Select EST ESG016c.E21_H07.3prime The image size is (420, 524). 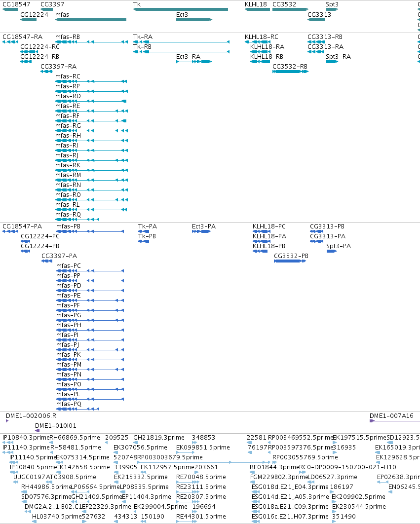coord(290,516)
